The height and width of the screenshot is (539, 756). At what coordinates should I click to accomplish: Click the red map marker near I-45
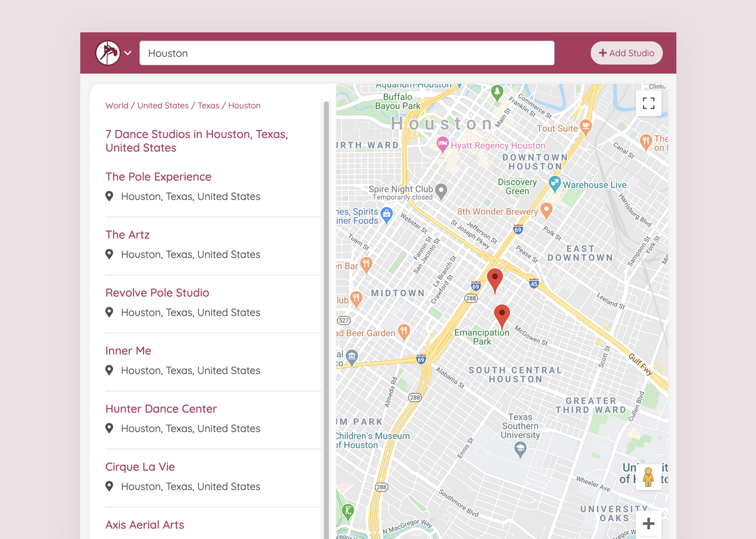[x=494, y=281]
